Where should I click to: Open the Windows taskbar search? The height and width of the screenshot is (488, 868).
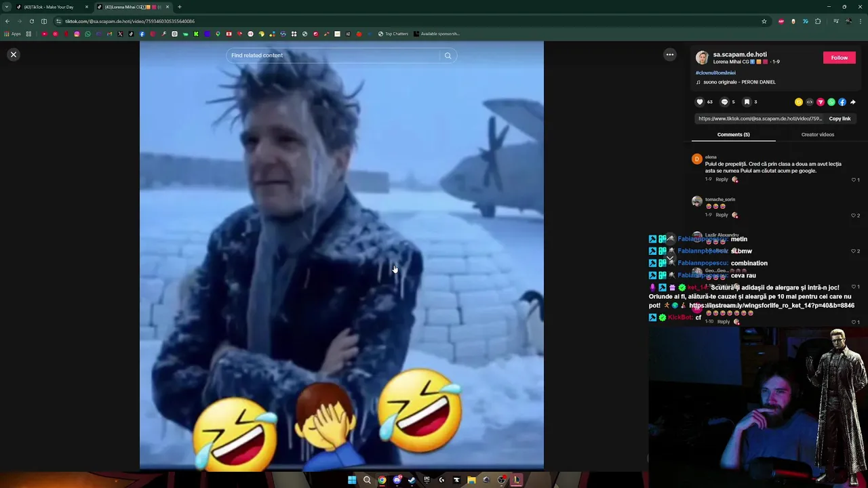coord(367,480)
